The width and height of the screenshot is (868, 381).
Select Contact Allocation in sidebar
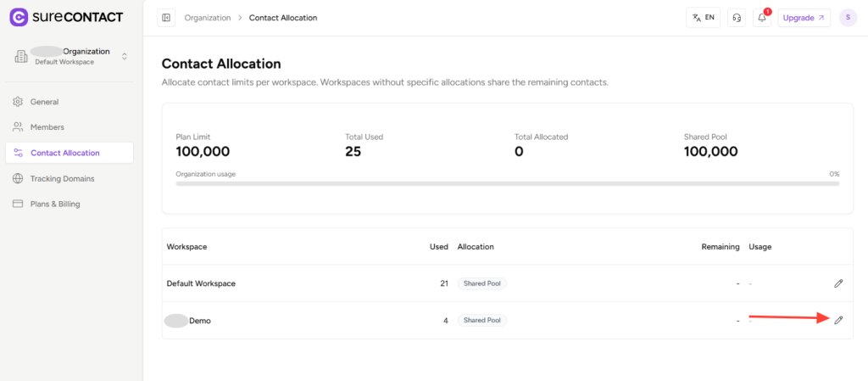click(64, 153)
